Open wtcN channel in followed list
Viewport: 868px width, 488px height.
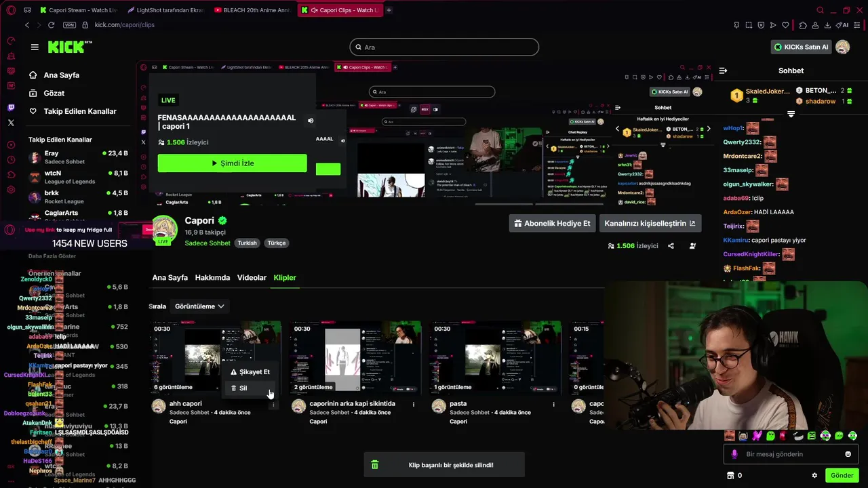coord(78,177)
